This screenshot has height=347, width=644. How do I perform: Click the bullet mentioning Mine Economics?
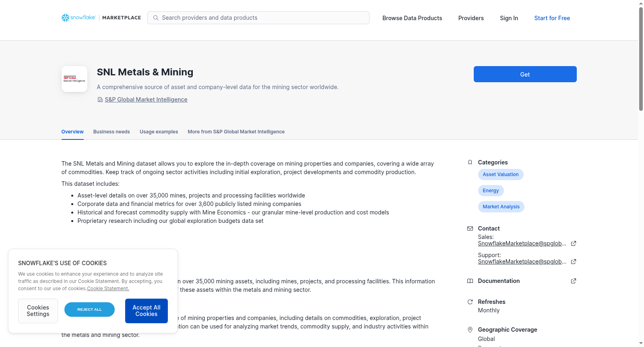pos(233,212)
